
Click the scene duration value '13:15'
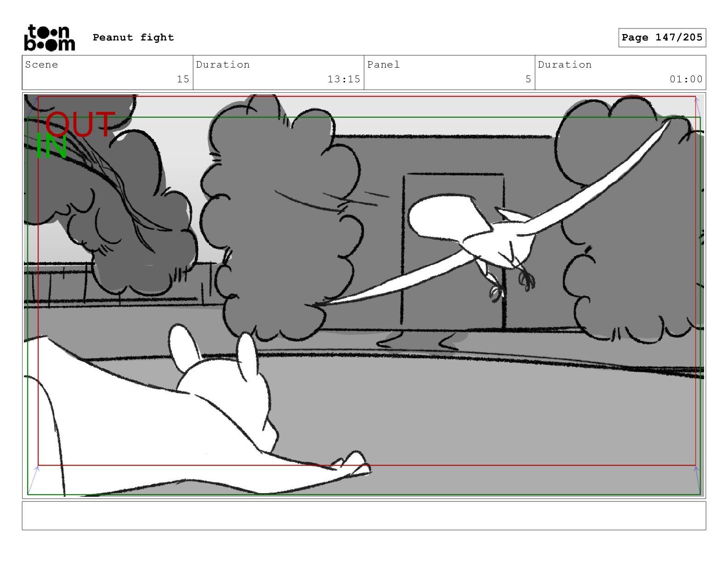click(x=344, y=79)
